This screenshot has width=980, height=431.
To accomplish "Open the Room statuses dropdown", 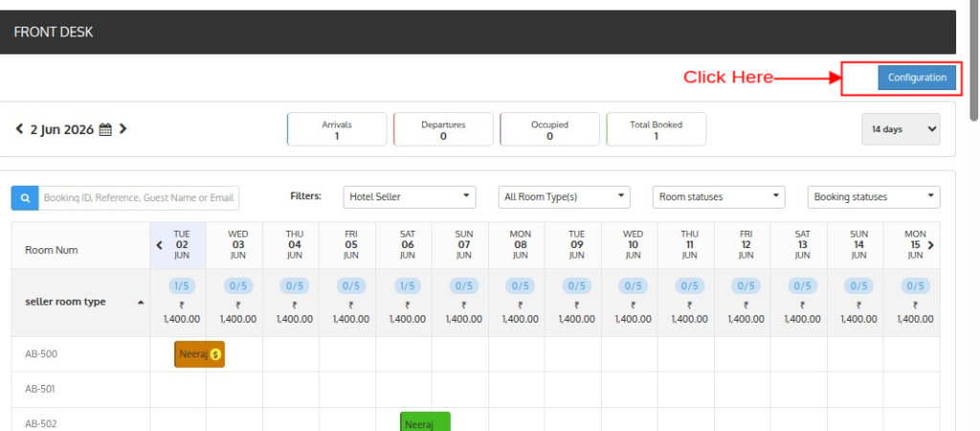I will coord(719,197).
